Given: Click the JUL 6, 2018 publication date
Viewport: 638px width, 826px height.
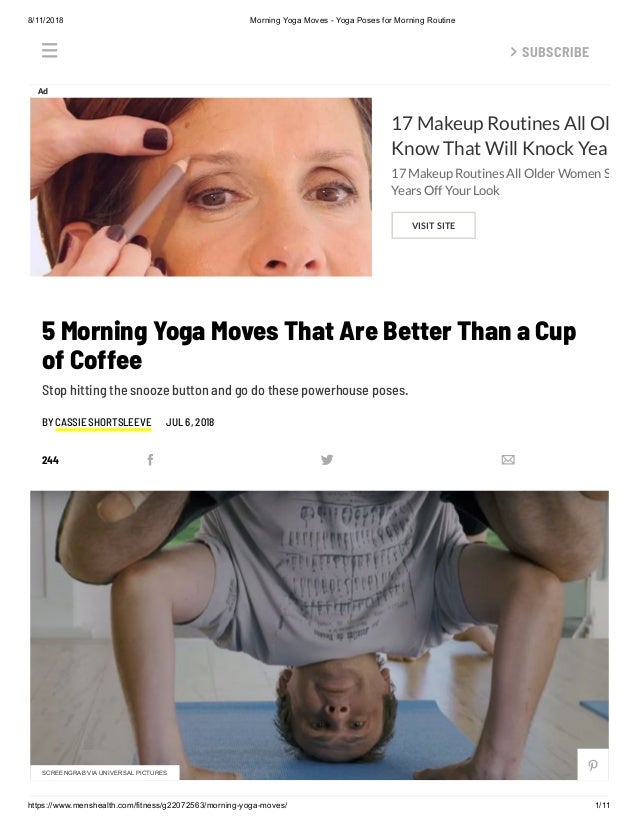Looking at the screenshot, I should [x=190, y=422].
